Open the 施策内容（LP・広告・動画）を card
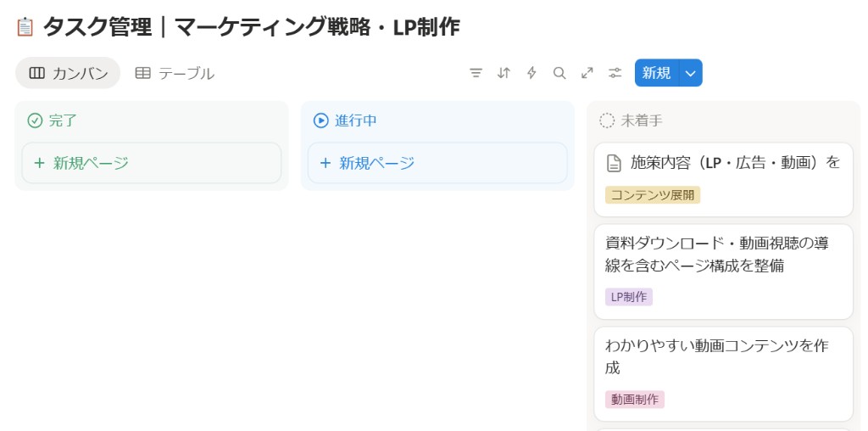 tap(724, 180)
